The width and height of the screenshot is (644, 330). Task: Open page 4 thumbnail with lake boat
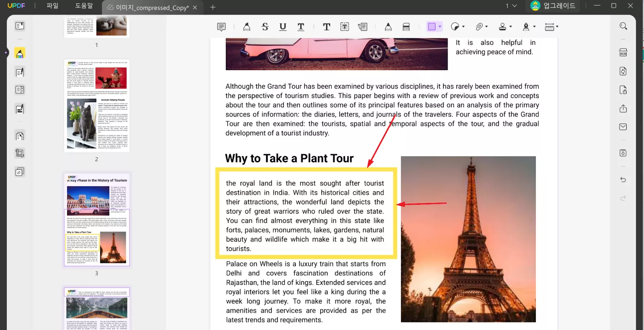point(97,309)
